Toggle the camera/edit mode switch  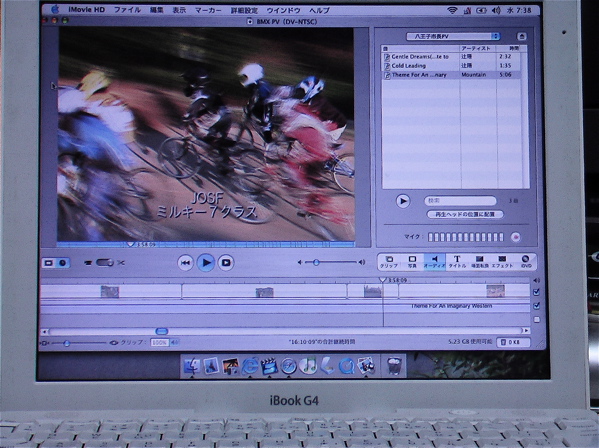(x=104, y=263)
